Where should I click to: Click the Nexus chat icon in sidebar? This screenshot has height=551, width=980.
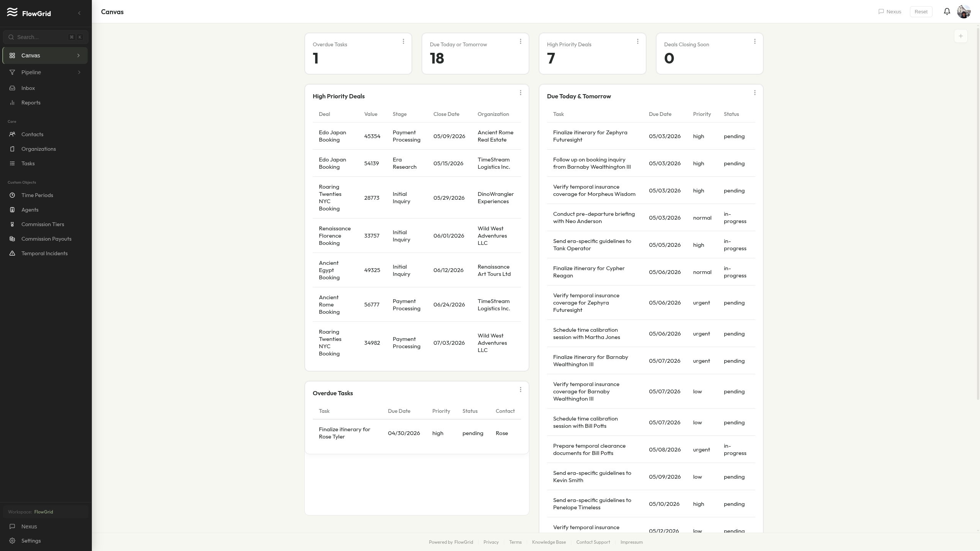[12, 527]
